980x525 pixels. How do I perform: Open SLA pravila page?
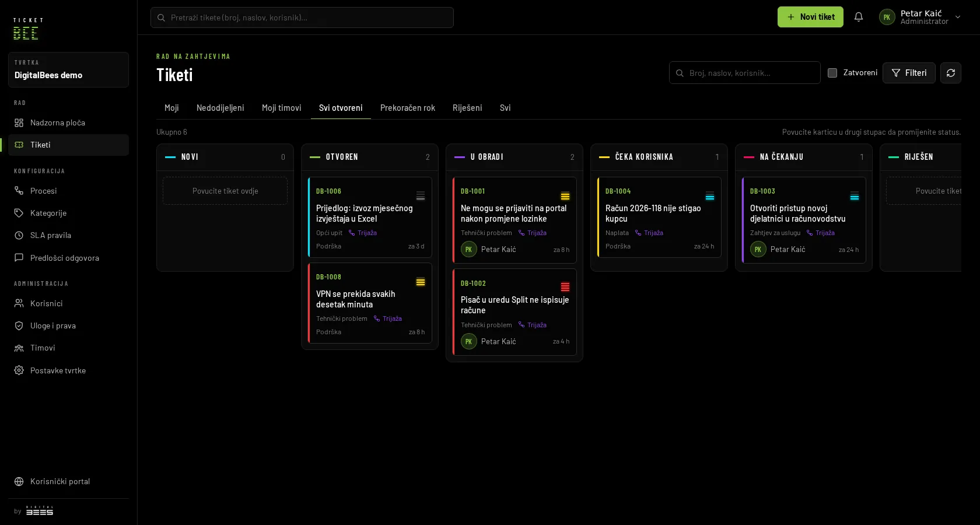(68, 235)
